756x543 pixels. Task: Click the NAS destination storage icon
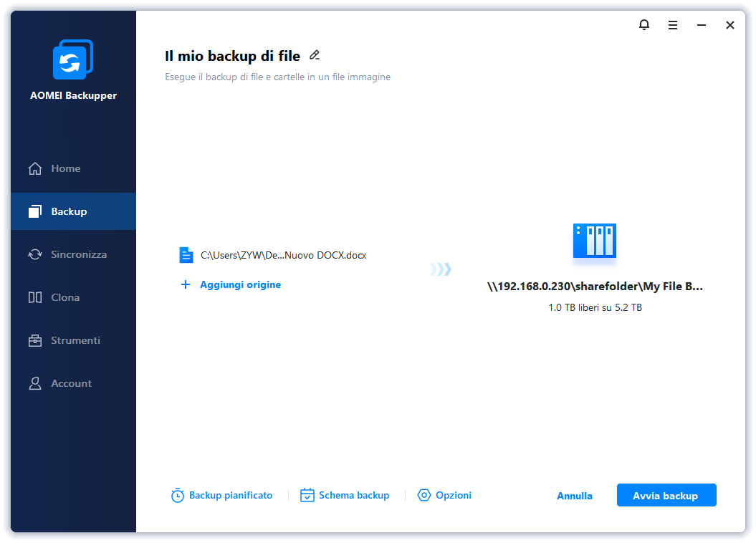tap(594, 241)
